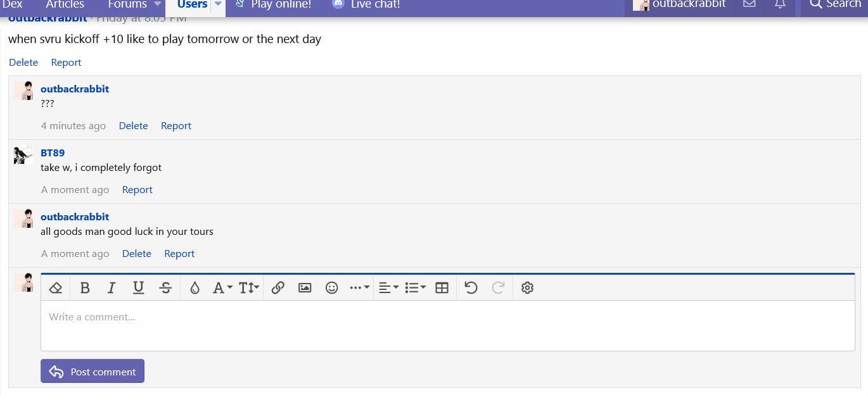Delete the '???' comment
The image size is (868, 395).
point(133,126)
